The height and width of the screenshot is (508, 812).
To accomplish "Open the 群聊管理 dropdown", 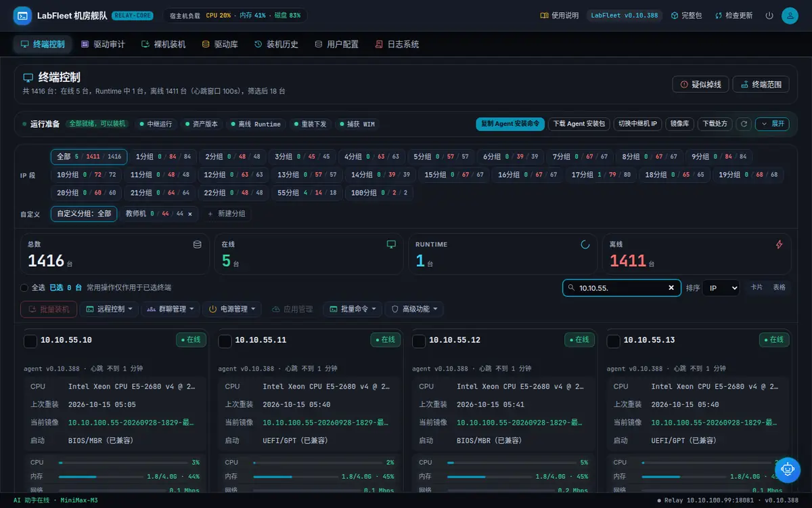I will [170, 309].
